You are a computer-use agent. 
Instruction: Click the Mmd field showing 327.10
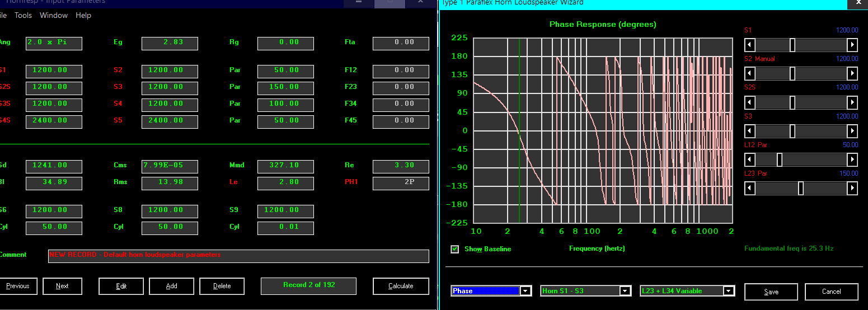click(285, 166)
